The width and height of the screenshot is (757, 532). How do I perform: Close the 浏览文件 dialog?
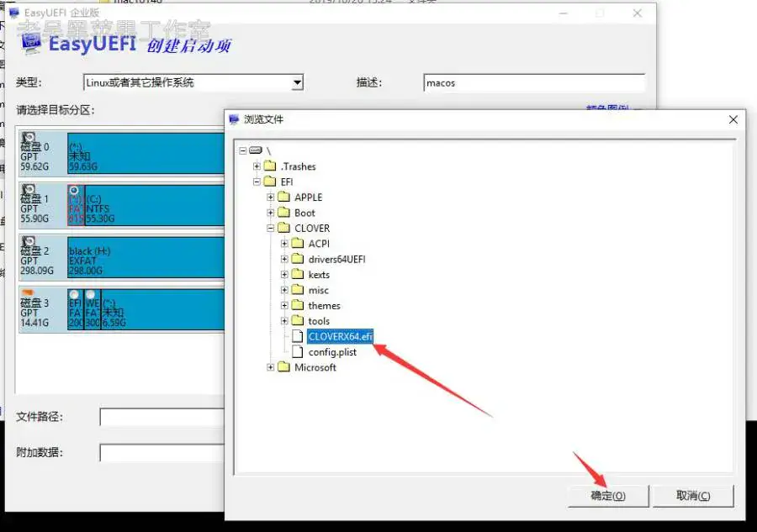(733, 119)
